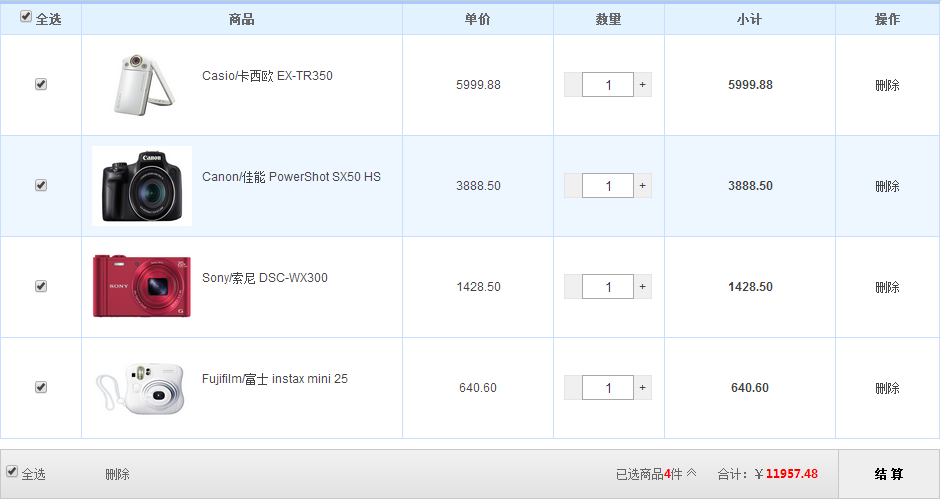Click the red total 11957.48

[x=792, y=474]
